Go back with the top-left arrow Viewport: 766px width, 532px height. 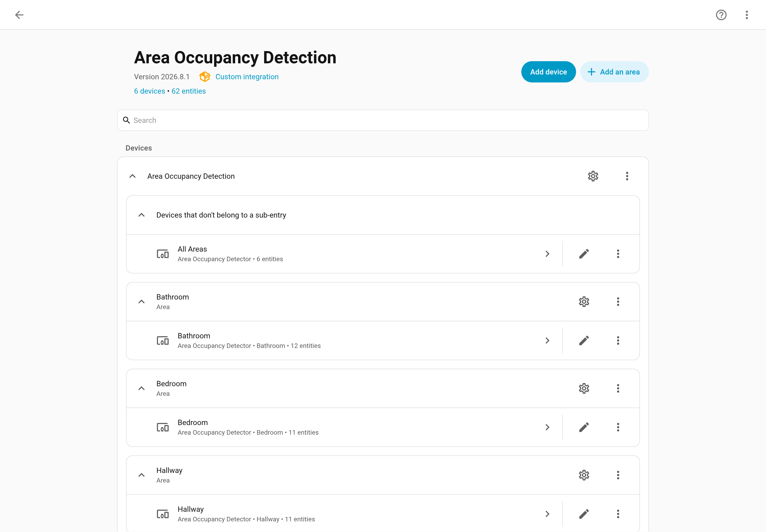[x=19, y=15]
